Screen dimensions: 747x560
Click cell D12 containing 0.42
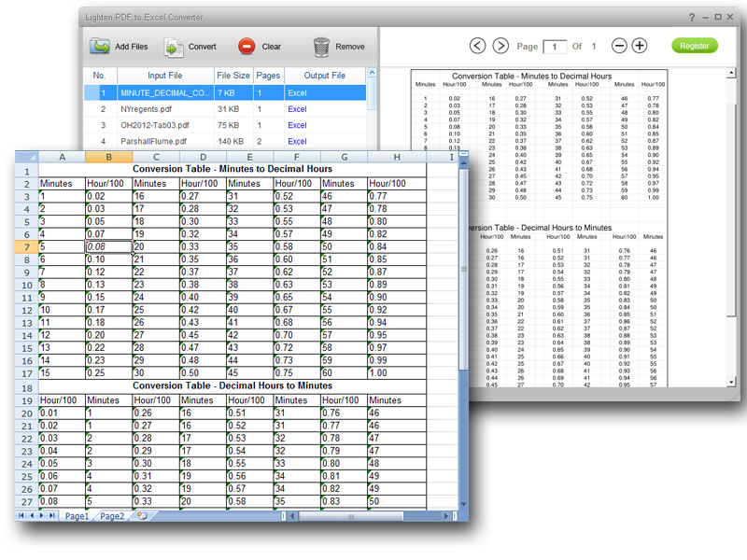[x=203, y=310]
